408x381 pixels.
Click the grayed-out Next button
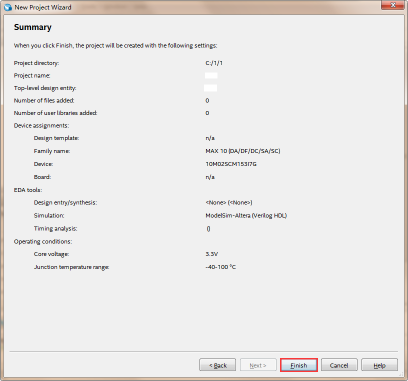(x=258, y=365)
